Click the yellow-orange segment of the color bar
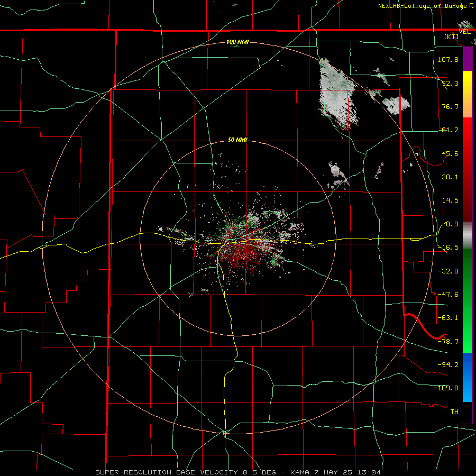This screenshot has height=476, width=476. click(467, 94)
